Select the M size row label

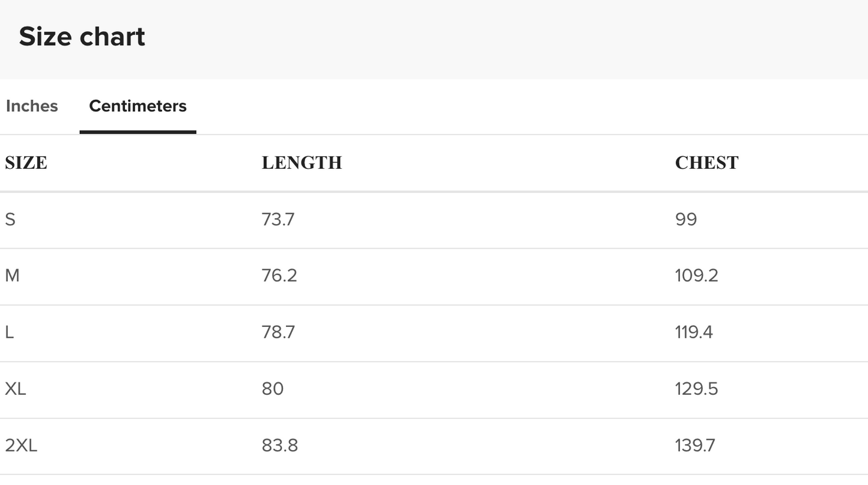tap(12, 276)
